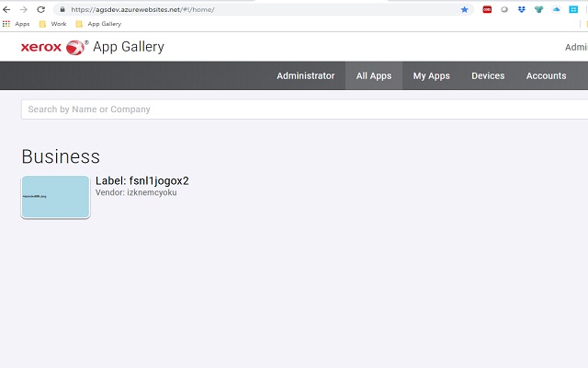Image resolution: width=588 pixels, height=368 pixels.
Task: Open the Devices tab
Action: (488, 75)
